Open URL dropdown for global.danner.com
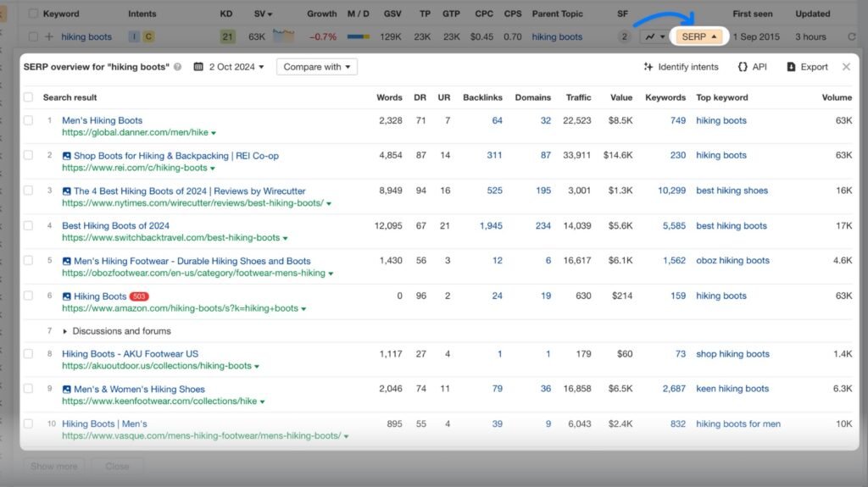 pos(214,133)
